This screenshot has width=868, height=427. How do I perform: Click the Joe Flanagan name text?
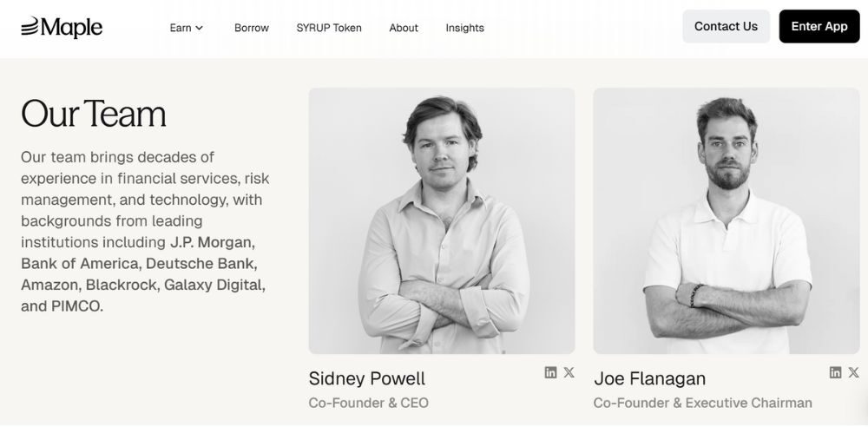pyautogui.click(x=649, y=379)
